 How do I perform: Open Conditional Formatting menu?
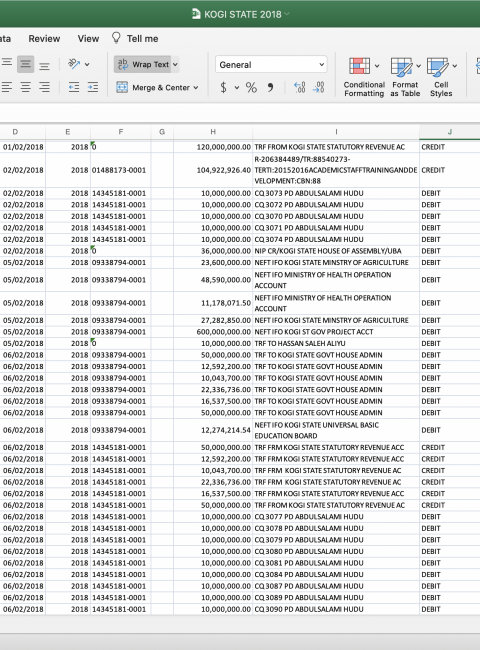point(364,77)
